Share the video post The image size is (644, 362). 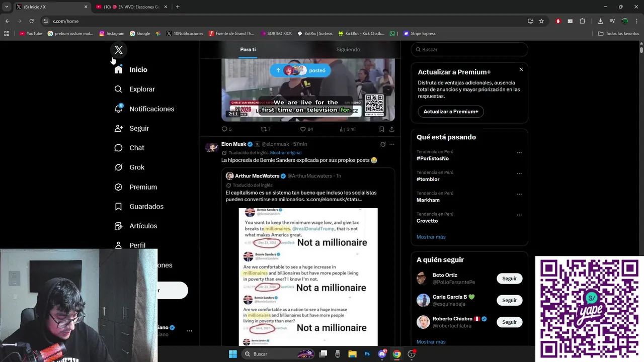[x=391, y=129]
